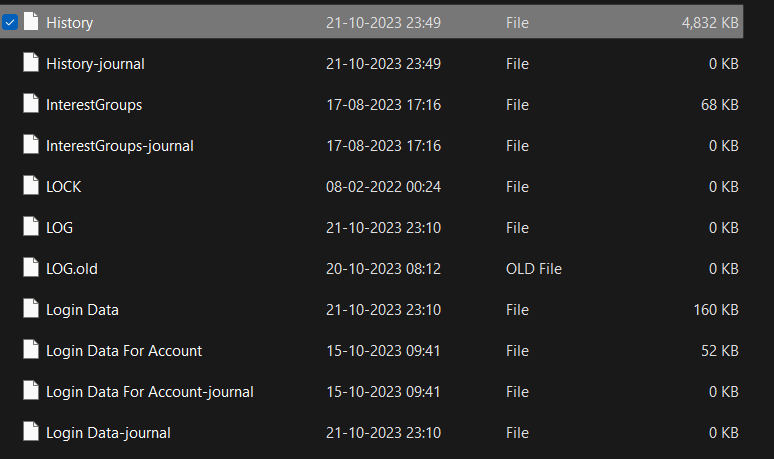This screenshot has width=774, height=459.
Task: Click the LOG.old file icon
Action: 31,268
